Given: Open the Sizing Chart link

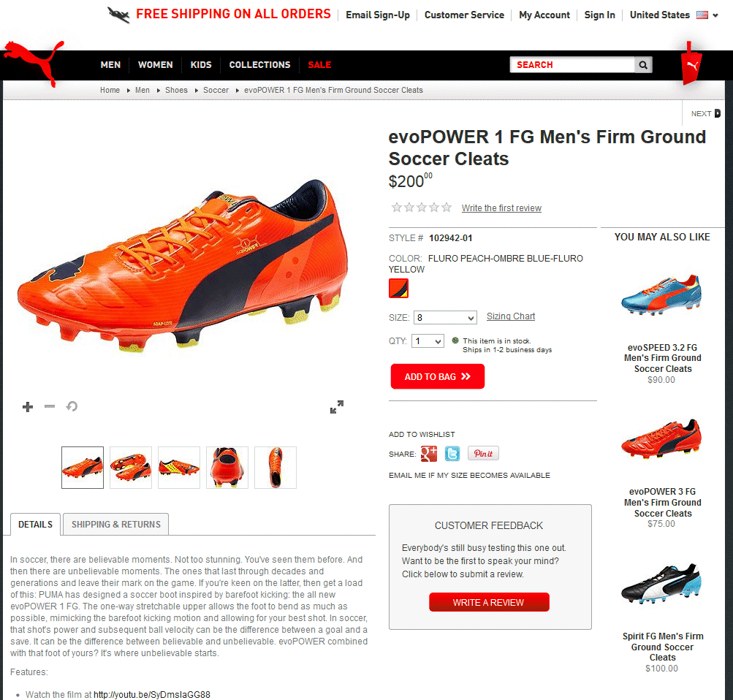Looking at the screenshot, I should click(x=511, y=316).
